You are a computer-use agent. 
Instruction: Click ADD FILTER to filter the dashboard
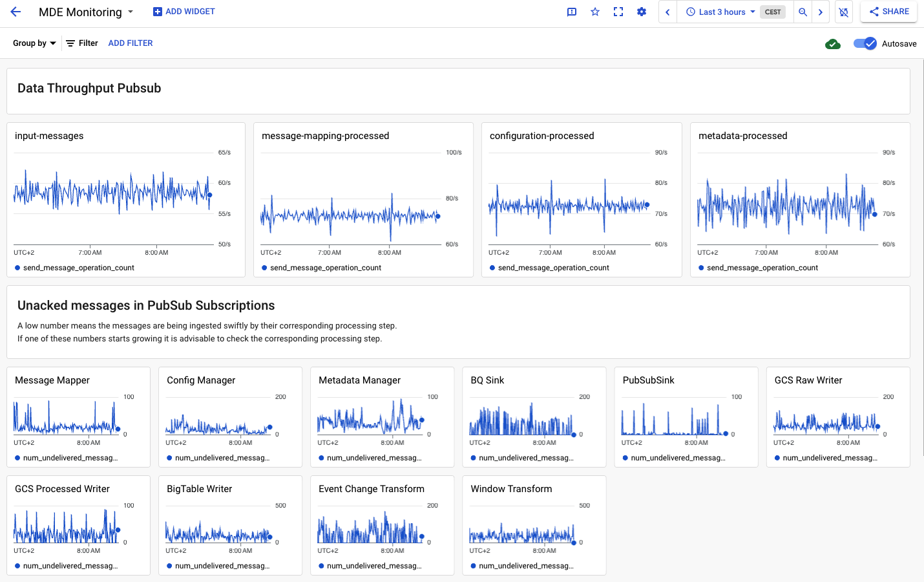tap(131, 43)
